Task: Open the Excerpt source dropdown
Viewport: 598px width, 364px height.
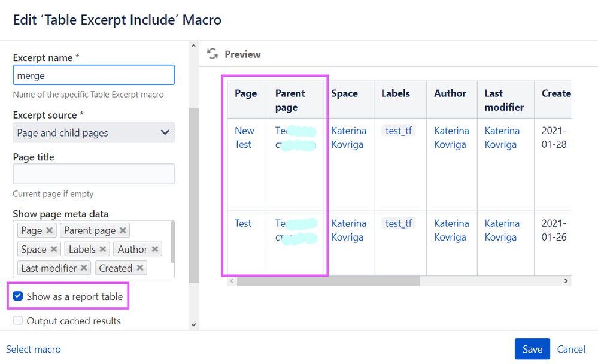Action: tap(93, 133)
